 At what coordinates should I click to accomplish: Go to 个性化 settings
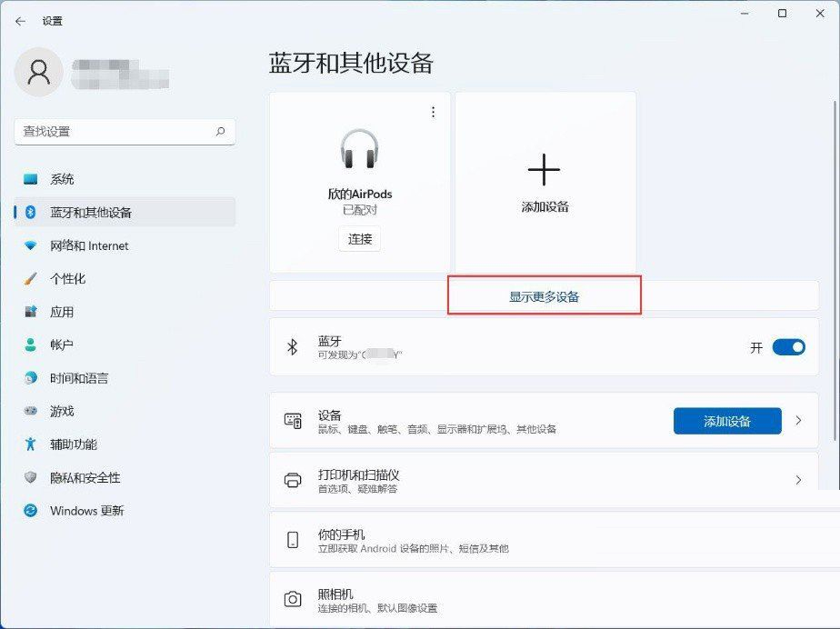[x=125, y=279]
